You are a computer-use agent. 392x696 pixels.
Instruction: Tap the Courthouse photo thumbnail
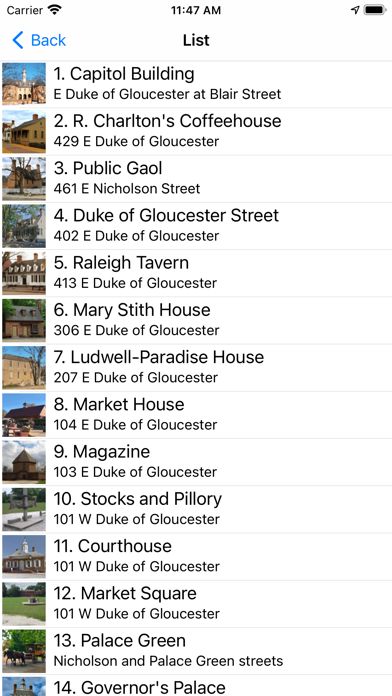click(24, 557)
